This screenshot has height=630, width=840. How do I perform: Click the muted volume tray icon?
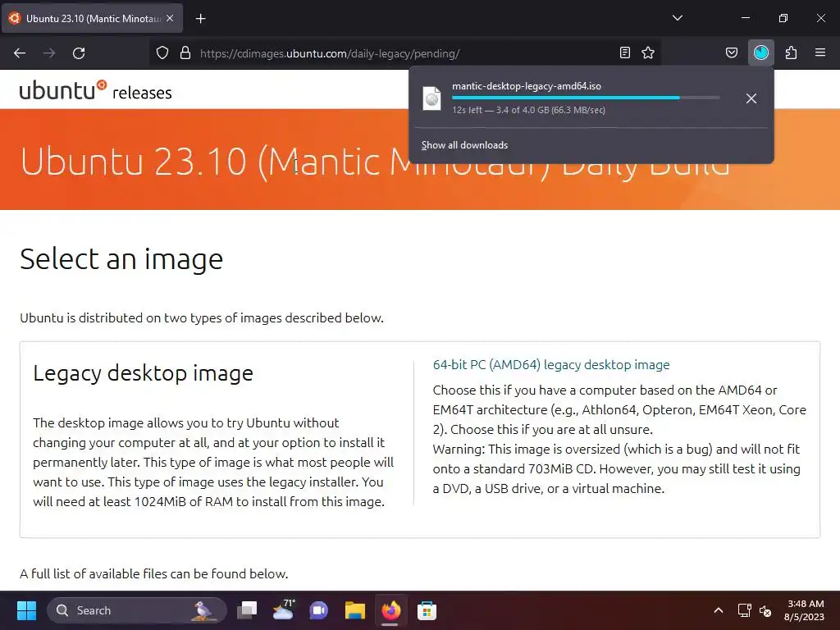pos(765,610)
